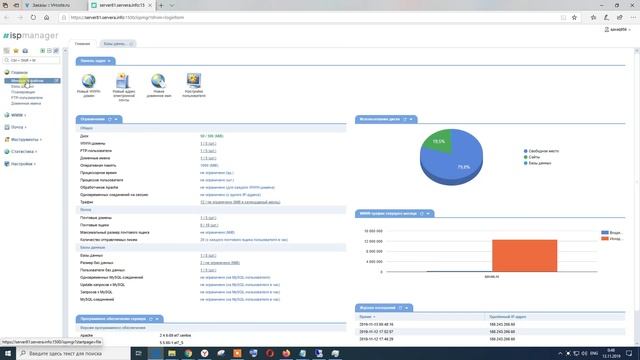
Task: Open the browser favorites hub icon
Action: 593,18
